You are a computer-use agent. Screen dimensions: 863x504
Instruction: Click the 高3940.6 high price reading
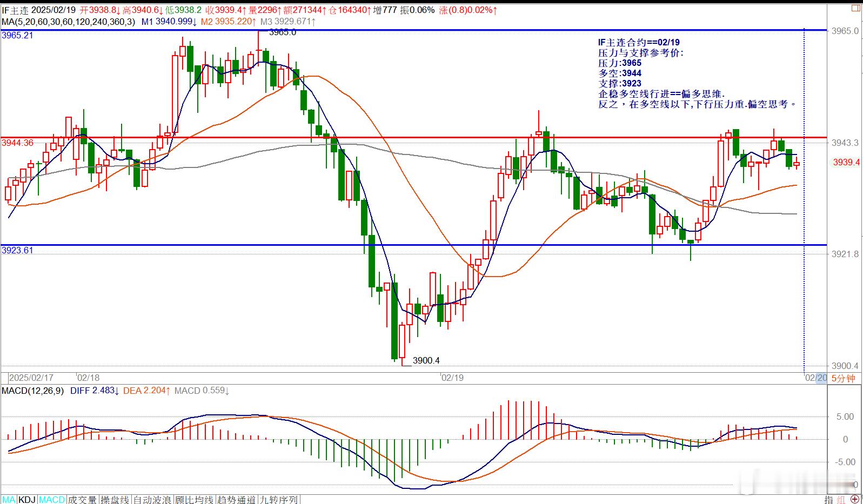coord(143,10)
